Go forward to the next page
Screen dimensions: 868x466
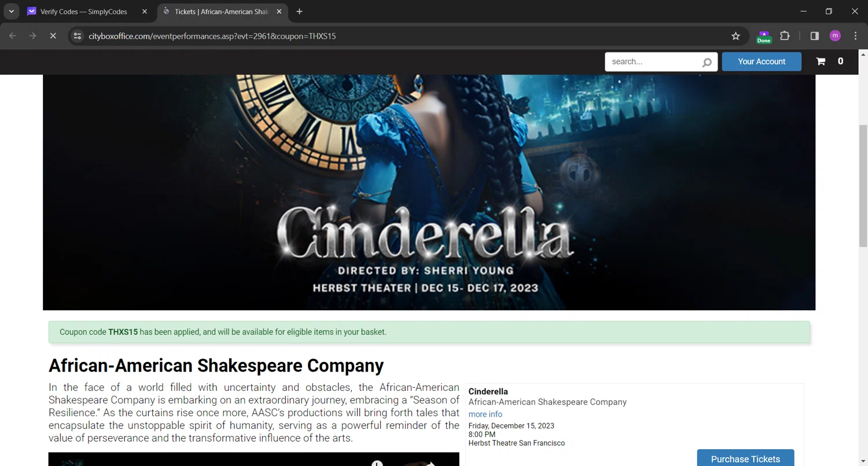[x=32, y=36]
